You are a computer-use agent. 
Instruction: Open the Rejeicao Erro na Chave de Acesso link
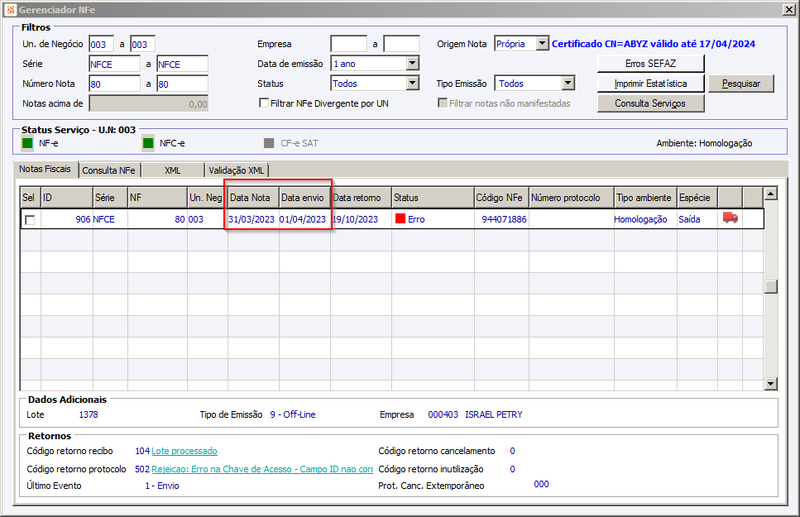pos(262,469)
